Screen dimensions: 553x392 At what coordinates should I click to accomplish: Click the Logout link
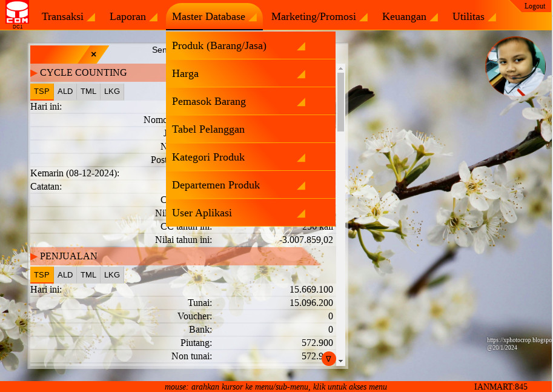coord(534,6)
